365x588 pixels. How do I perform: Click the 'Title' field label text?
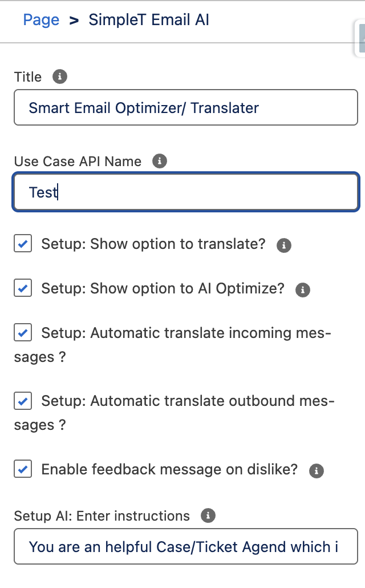click(x=28, y=77)
